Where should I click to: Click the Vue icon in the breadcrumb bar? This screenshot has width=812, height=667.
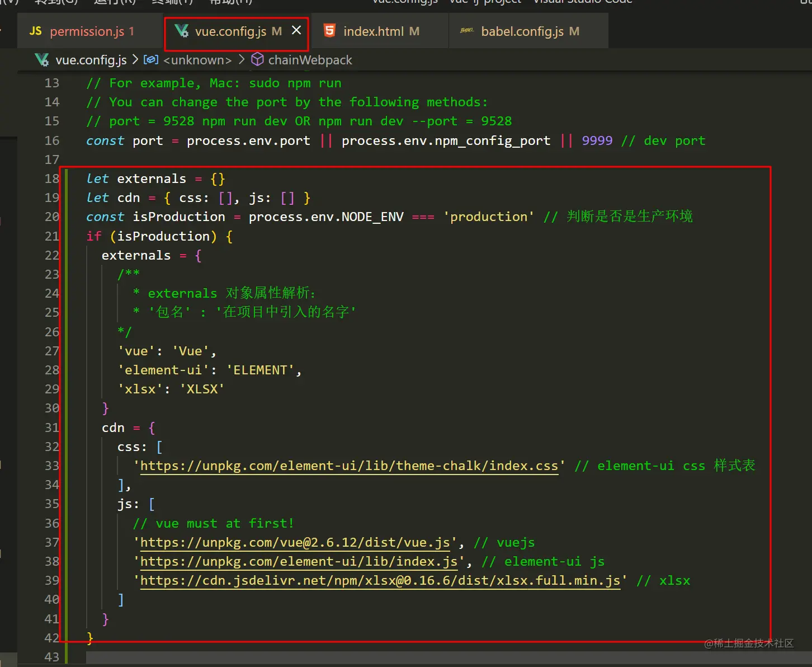coord(42,59)
